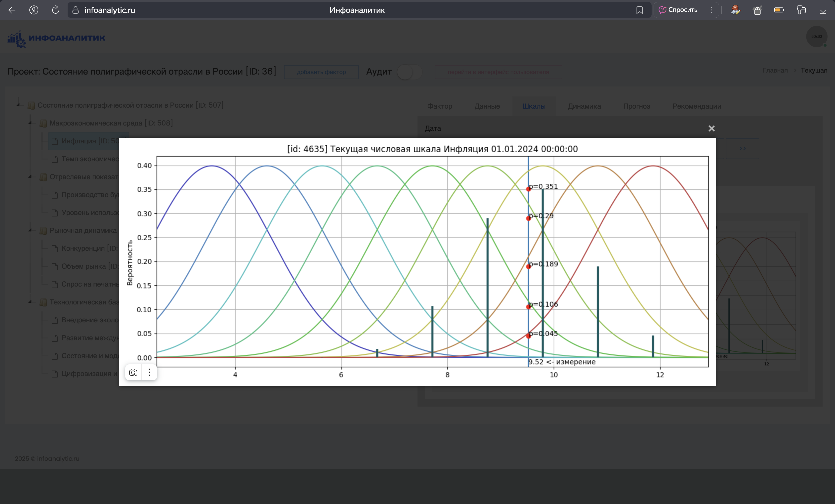Open browser downloads icon
835x504 pixels.
(x=823, y=10)
